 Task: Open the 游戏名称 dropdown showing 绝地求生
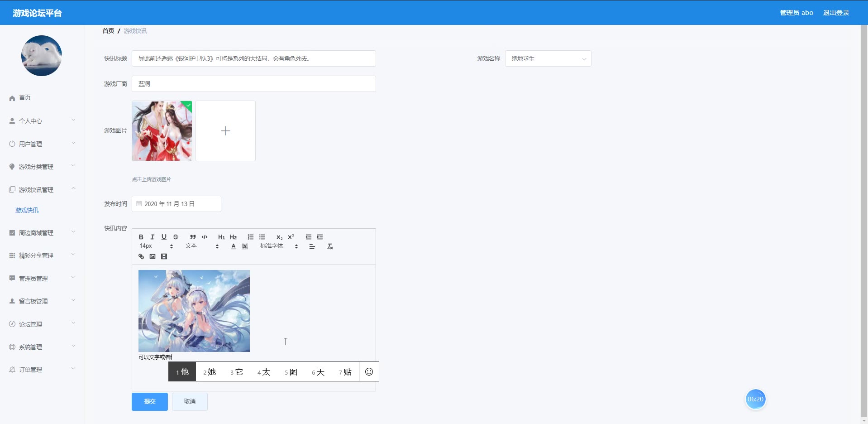[x=548, y=58]
